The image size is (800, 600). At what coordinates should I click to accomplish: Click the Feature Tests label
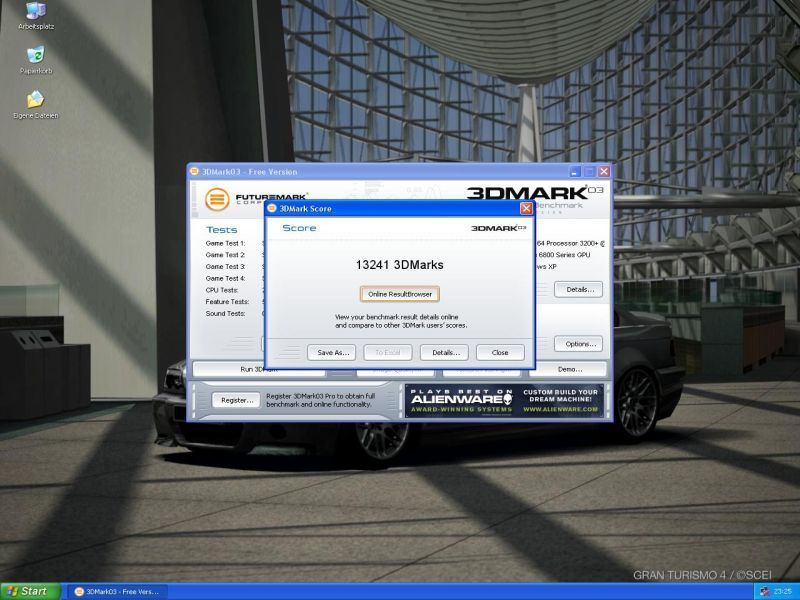[227, 302]
